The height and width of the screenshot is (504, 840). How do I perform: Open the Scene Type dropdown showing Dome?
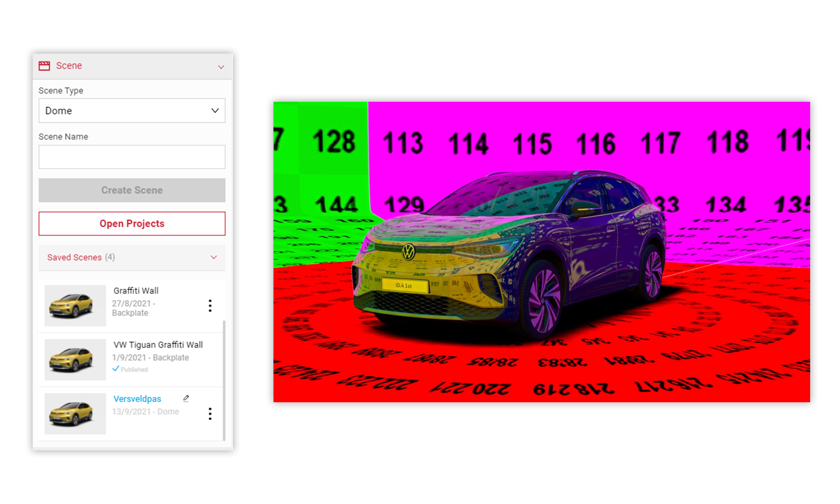pyautogui.click(x=132, y=111)
